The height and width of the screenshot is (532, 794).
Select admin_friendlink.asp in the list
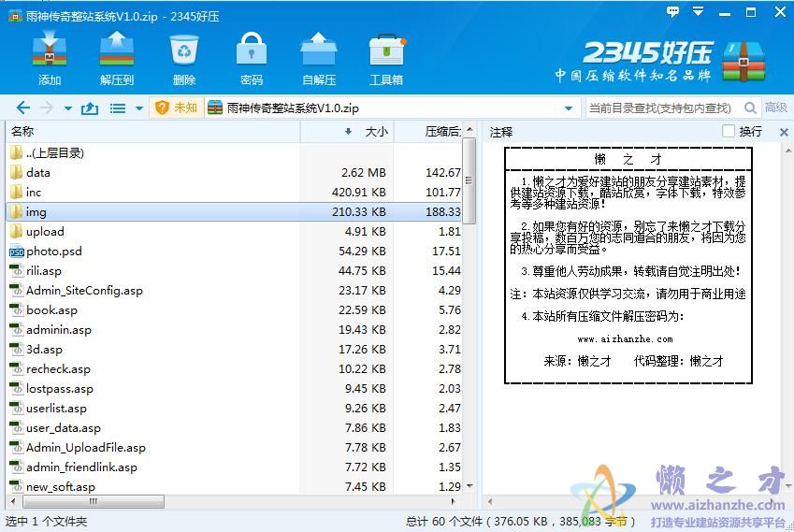[234, 467]
